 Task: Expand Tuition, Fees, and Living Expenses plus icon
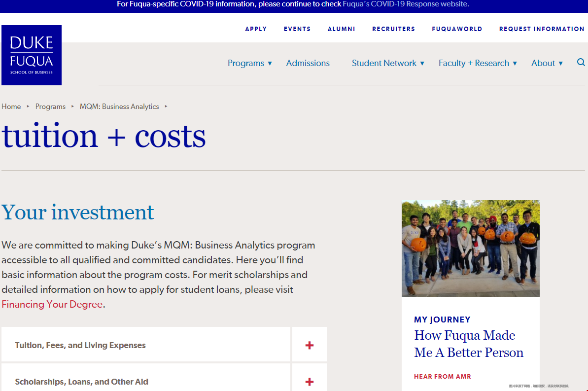click(310, 345)
